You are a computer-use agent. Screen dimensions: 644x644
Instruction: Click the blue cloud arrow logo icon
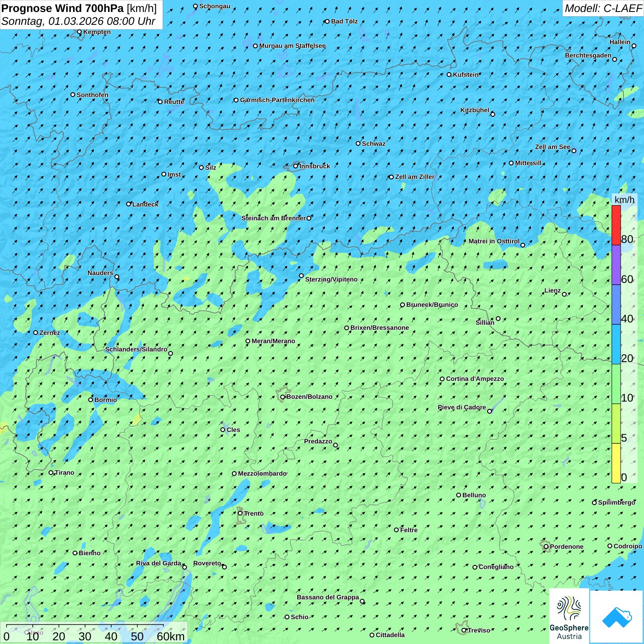coord(616,617)
